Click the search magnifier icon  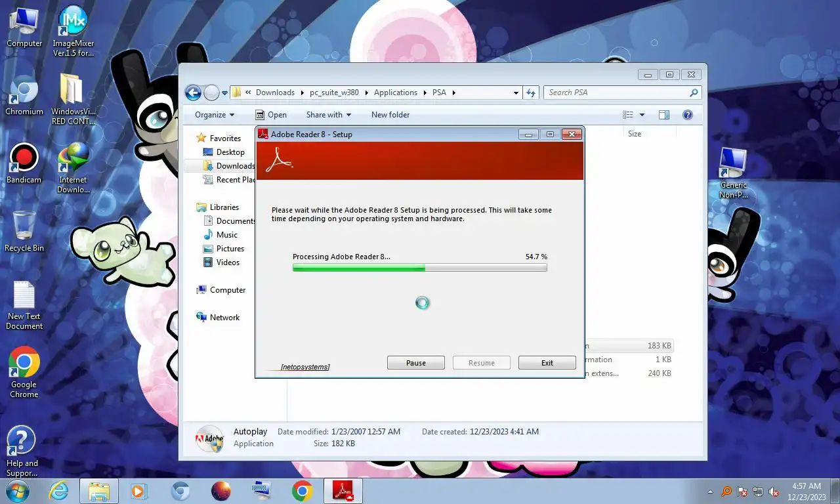(x=694, y=93)
